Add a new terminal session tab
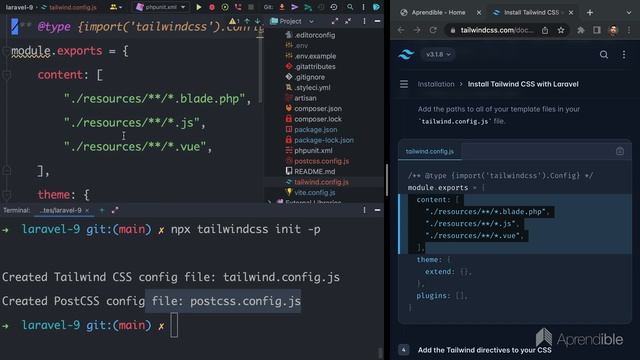Image resolution: width=640 pixels, height=360 pixels. click(x=102, y=211)
